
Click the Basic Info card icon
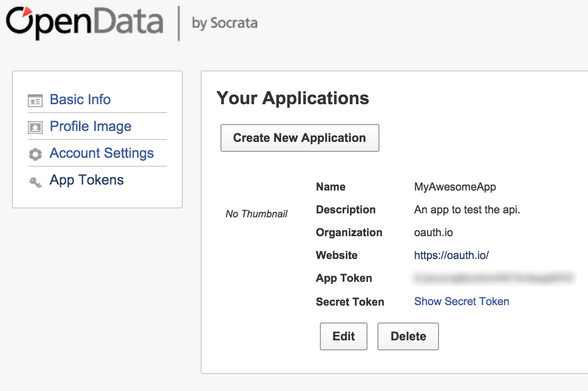(35, 100)
